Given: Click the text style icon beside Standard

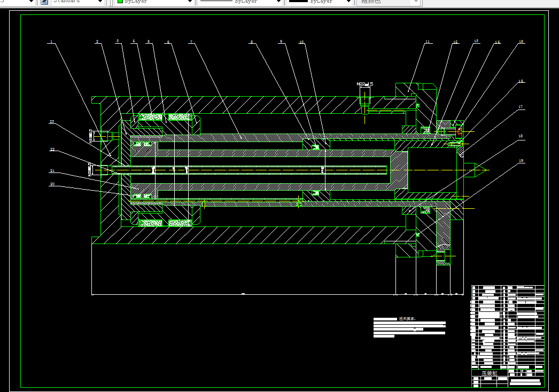Looking at the screenshot, I should pos(43,2).
